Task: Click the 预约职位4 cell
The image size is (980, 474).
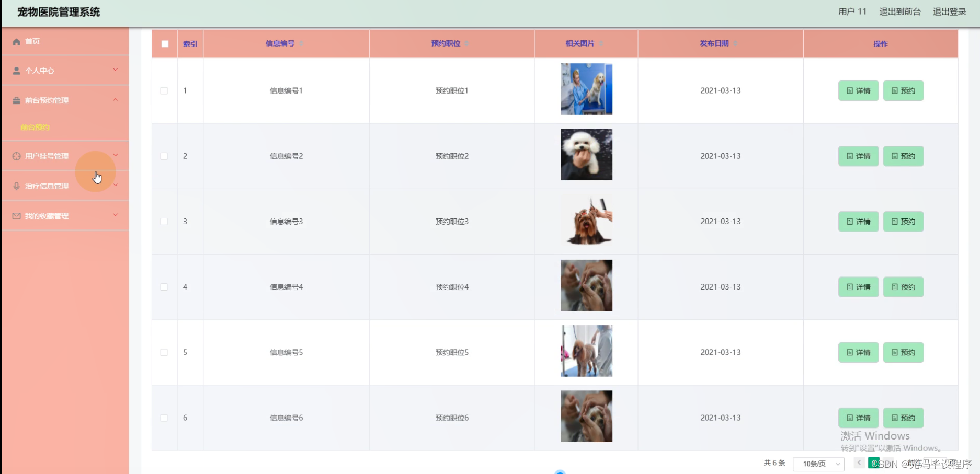Action: pos(452,287)
